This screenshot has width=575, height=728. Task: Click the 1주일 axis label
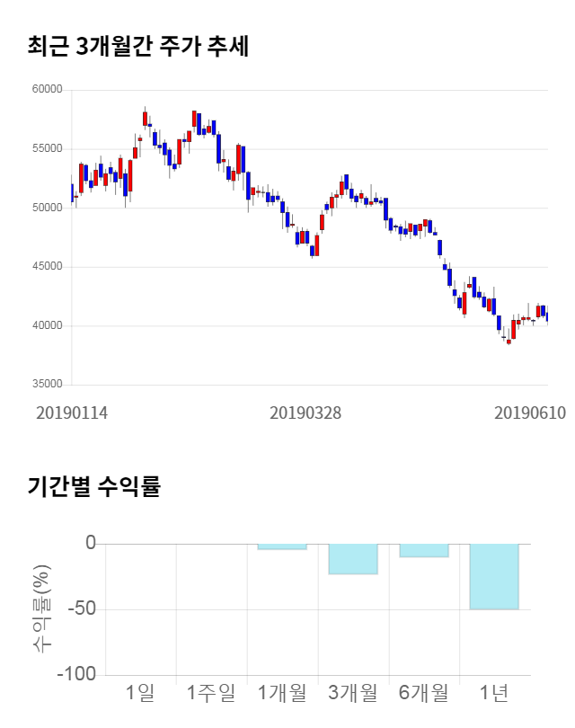click(211, 693)
